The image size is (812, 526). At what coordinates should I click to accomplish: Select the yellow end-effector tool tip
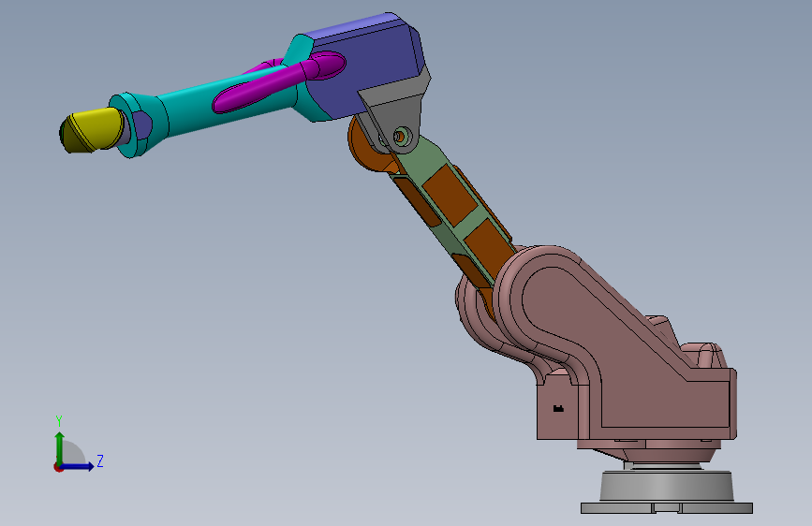click(x=92, y=131)
